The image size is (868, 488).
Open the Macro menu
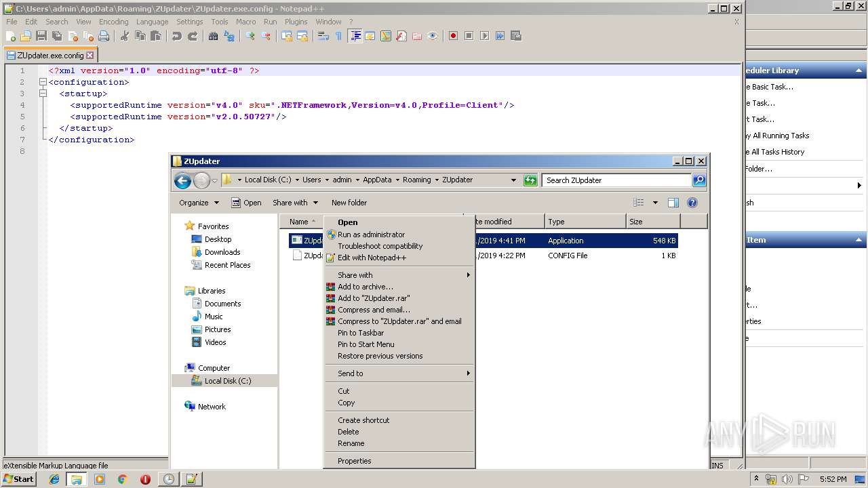(x=245, y=22)
